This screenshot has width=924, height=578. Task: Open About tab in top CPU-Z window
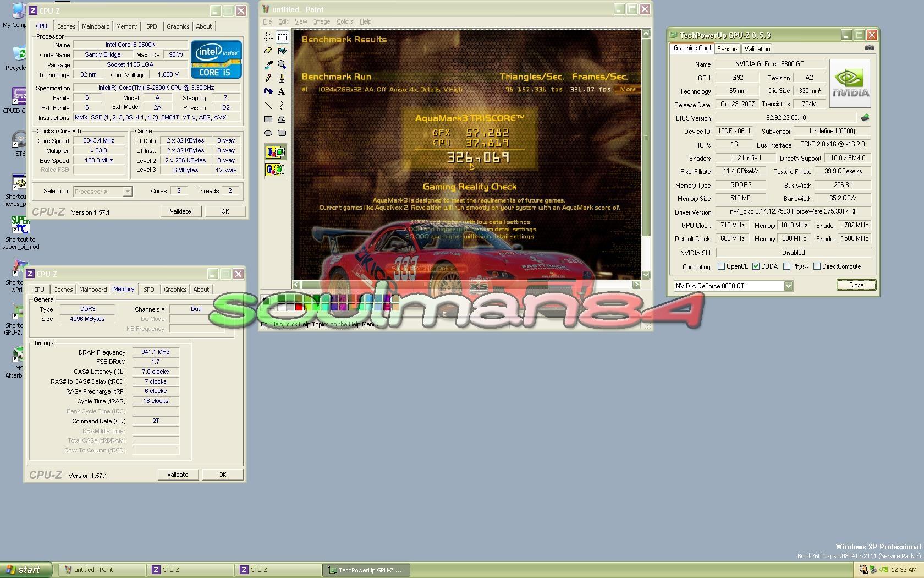tap(204, 26)
